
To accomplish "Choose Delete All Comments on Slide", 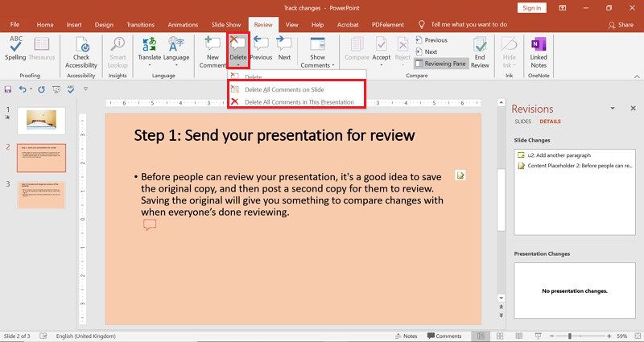I will click(296, 89).
